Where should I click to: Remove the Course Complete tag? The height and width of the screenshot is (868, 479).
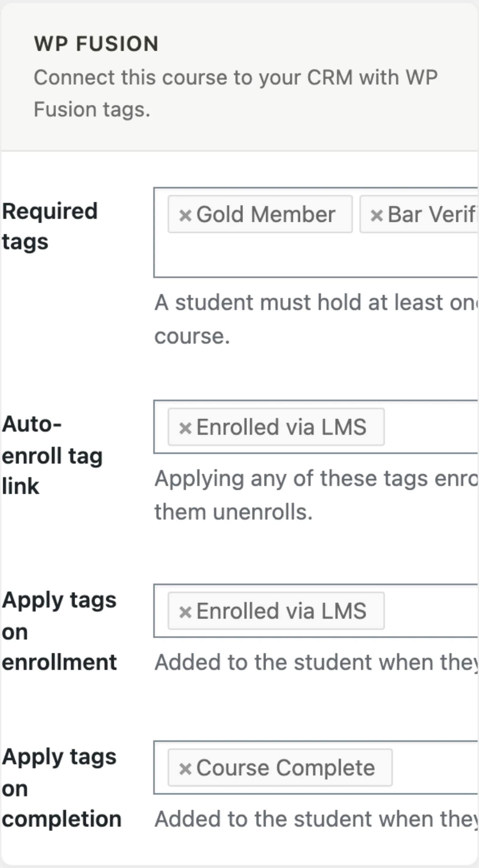(x=185, y=768)
